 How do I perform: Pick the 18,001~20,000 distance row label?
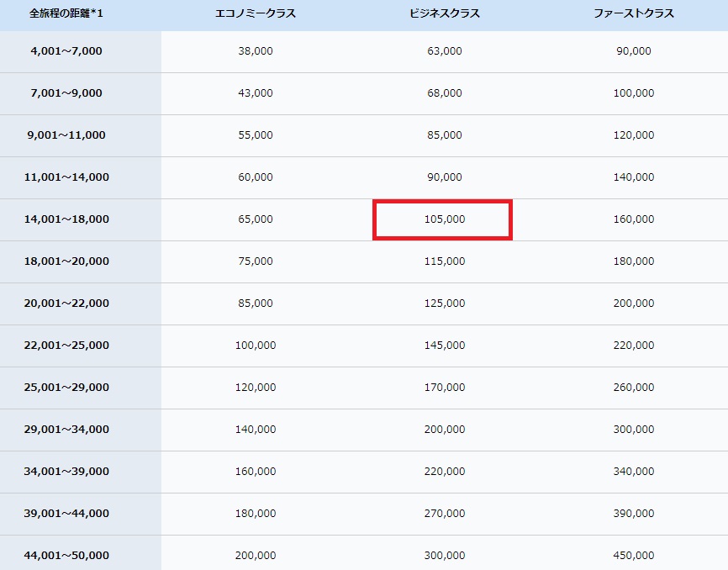66,261
